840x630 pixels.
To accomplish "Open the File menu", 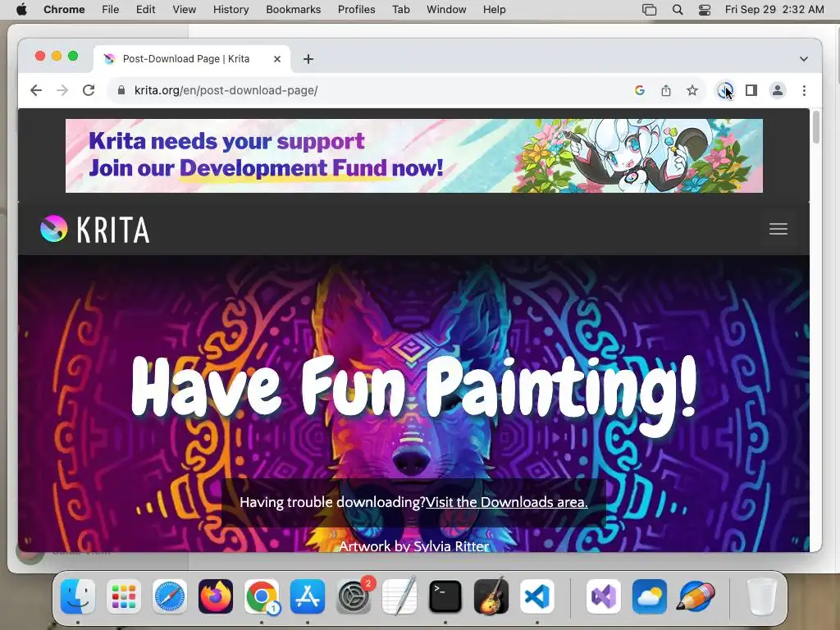I will pos(111,10).
